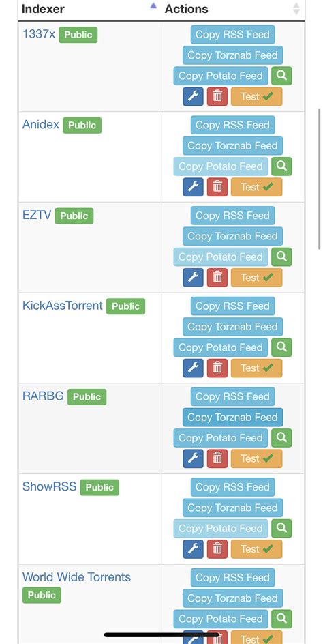Click the wrench icon for the RARBG indexer
This screenshot has height=644, width=323.
point(193,458)
